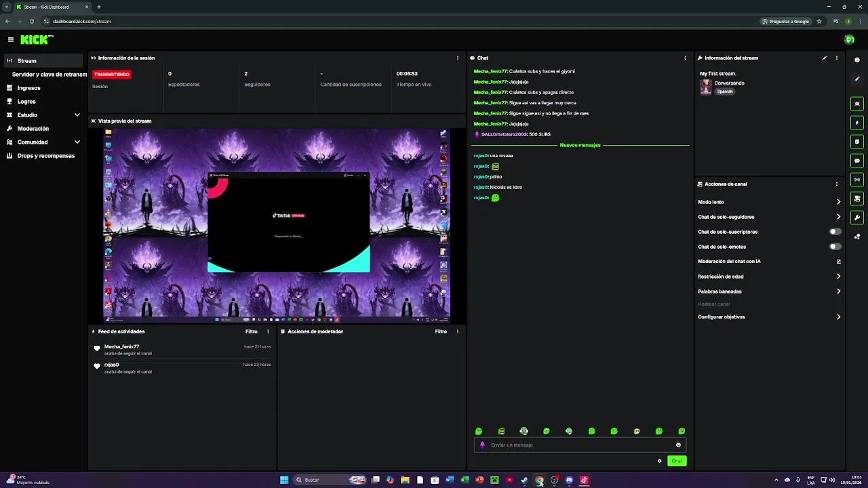Screen dimensions: 868x488
Task: Open Servidor y clave de retransmisión
Action: click(x=49, y=75)
